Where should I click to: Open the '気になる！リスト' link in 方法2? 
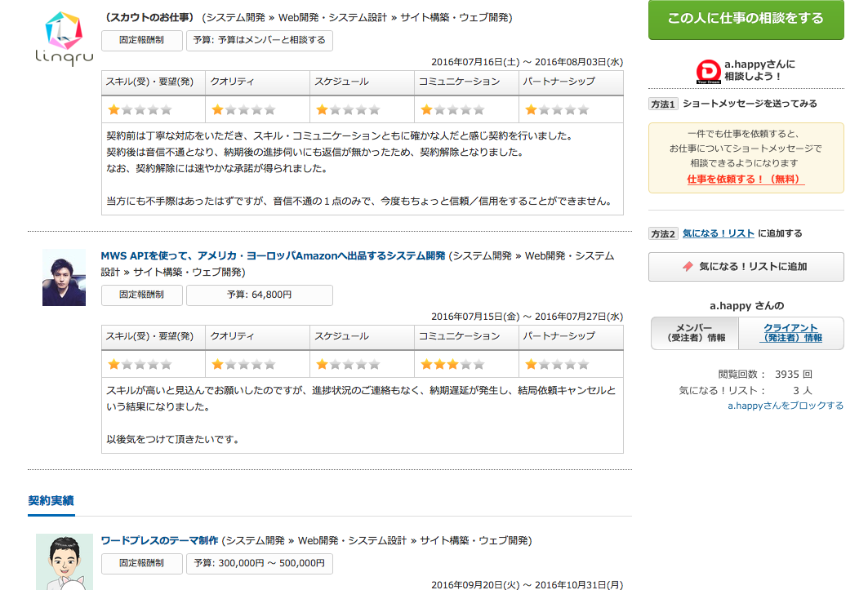[x=718, y=233]
